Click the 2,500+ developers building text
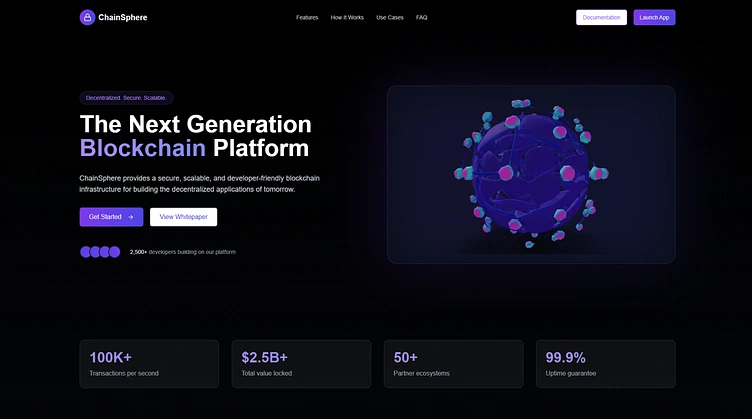Image resolution: width=752 pixels, height=419 pixels. (183, 252)
